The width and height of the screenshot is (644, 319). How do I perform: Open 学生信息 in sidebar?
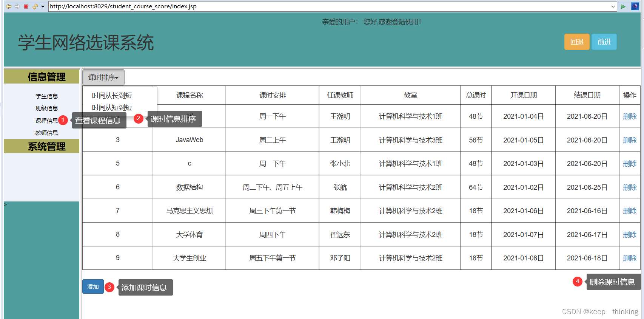coord(47,96)
